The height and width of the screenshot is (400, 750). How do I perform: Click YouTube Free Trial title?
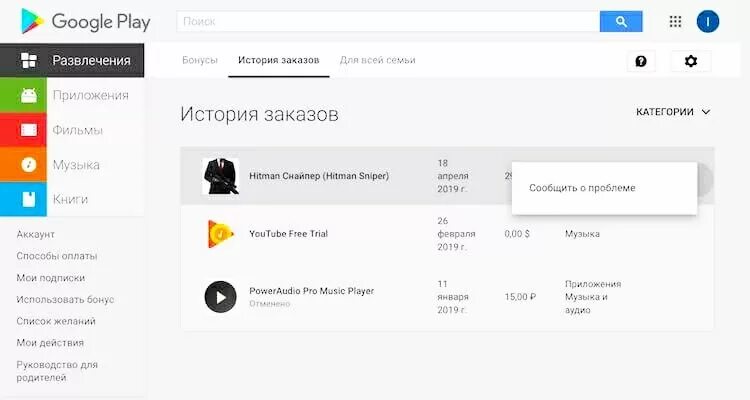point(288,234)
